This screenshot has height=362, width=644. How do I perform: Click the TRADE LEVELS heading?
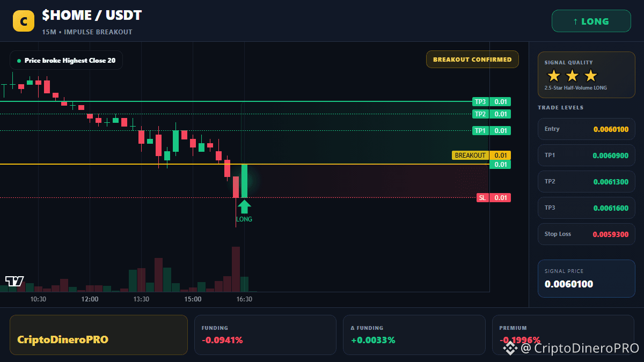560,108
